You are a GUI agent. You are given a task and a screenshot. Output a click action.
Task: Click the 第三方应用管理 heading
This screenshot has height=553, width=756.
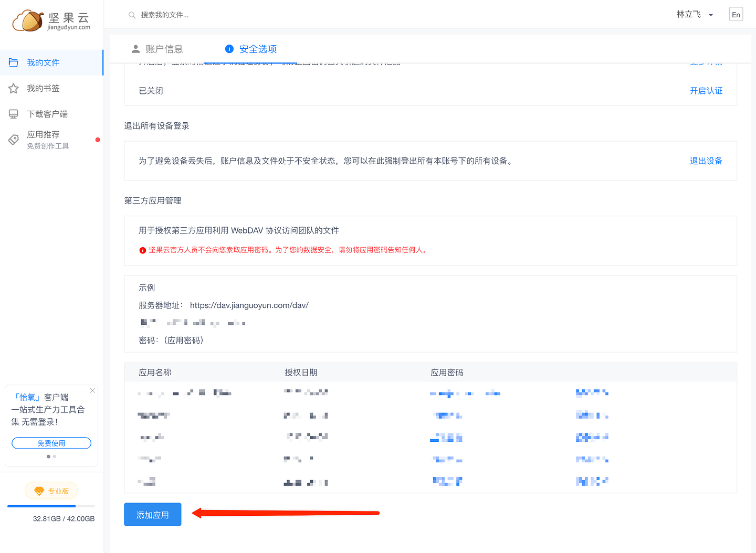click(x=153, y=200)
